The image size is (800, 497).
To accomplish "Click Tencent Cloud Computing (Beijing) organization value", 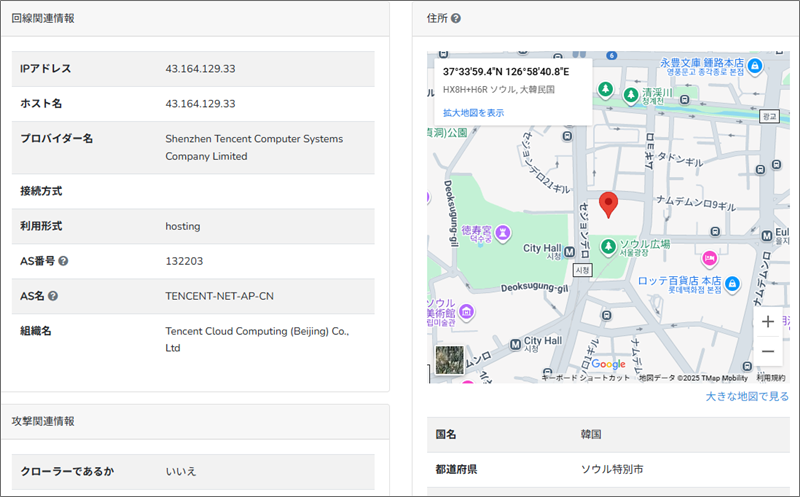I will (257, 339).
